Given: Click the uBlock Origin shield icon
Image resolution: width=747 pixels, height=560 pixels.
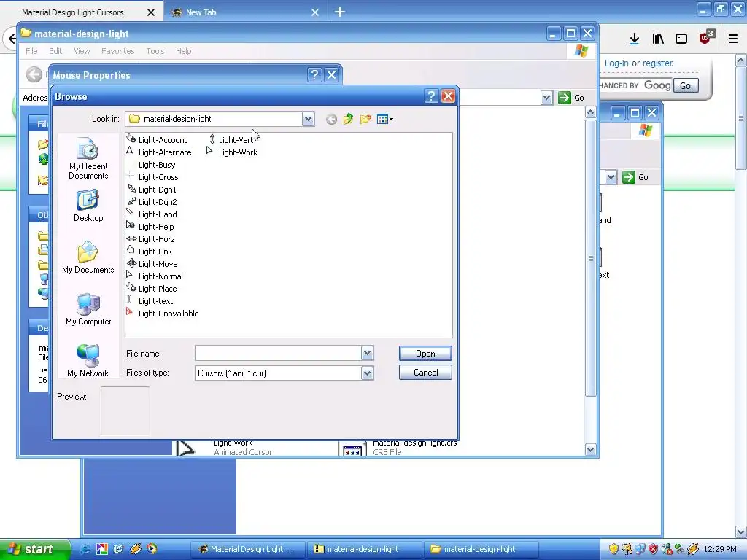Looking at the screenshot, I should click(x=705, y=38).
